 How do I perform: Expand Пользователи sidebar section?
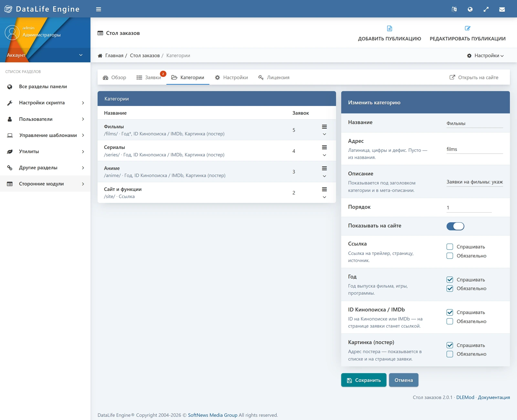(45, 119)
